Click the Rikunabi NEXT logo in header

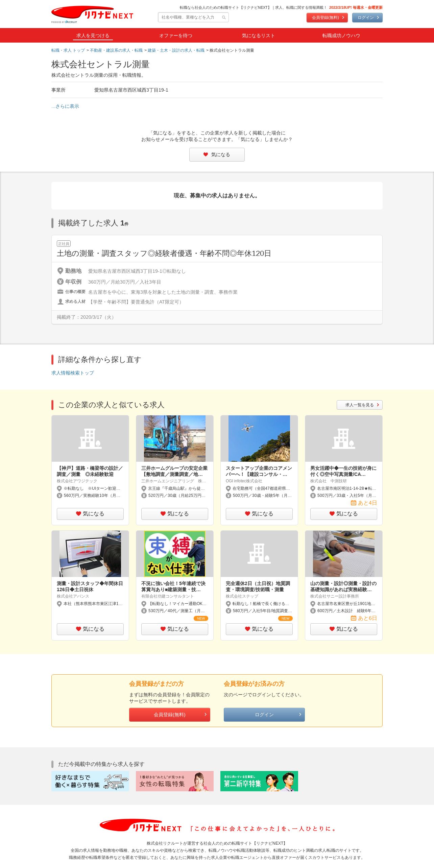[x=92, y=14]
